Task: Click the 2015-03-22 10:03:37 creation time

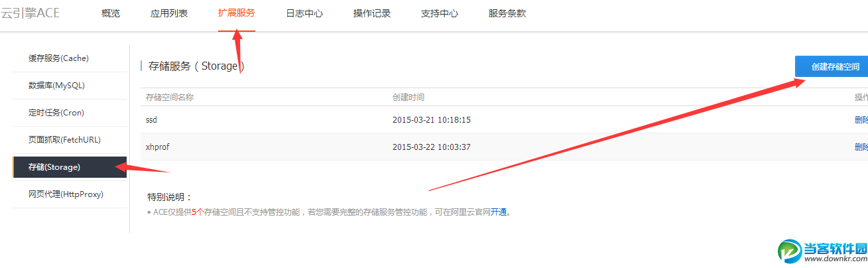Action: (432, 147)
